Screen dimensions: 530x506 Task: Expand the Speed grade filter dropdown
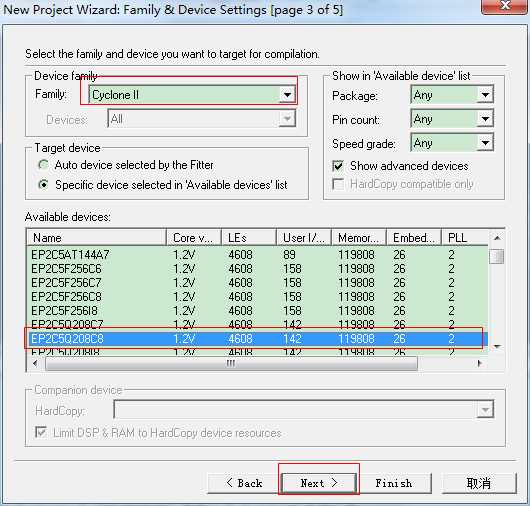452,143
